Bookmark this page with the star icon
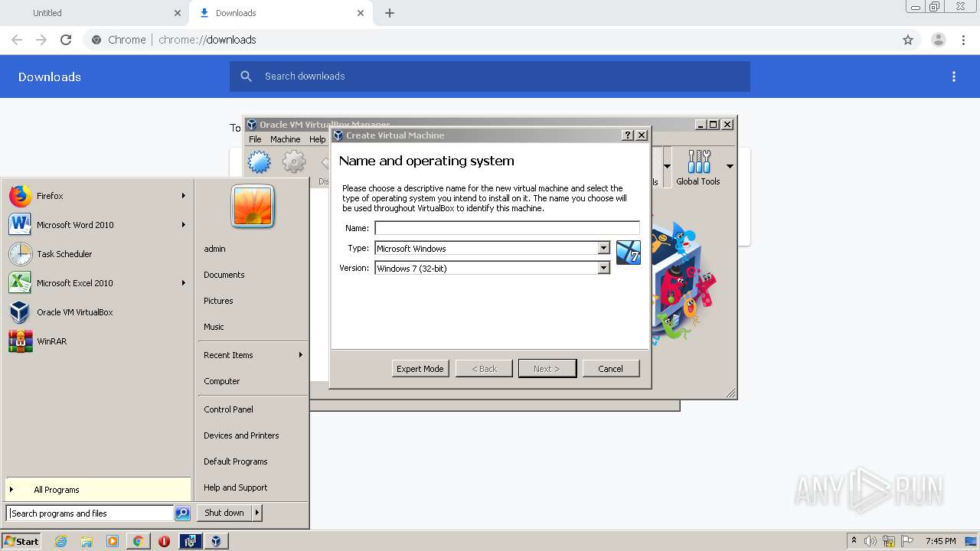 click(908, 40)
